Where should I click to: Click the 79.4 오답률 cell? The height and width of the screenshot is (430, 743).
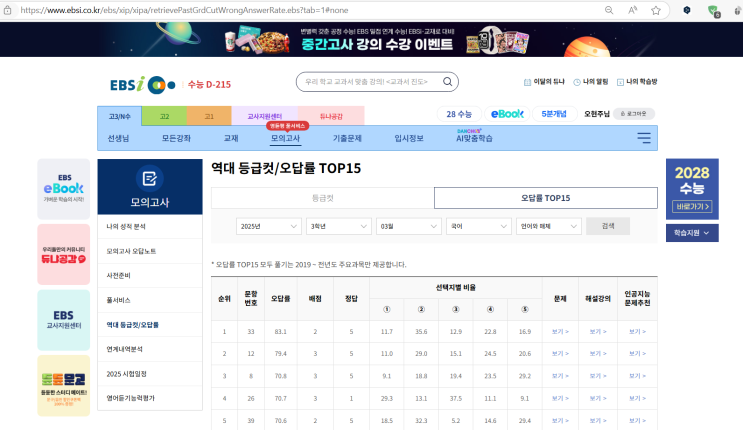(x=281, y=354)
